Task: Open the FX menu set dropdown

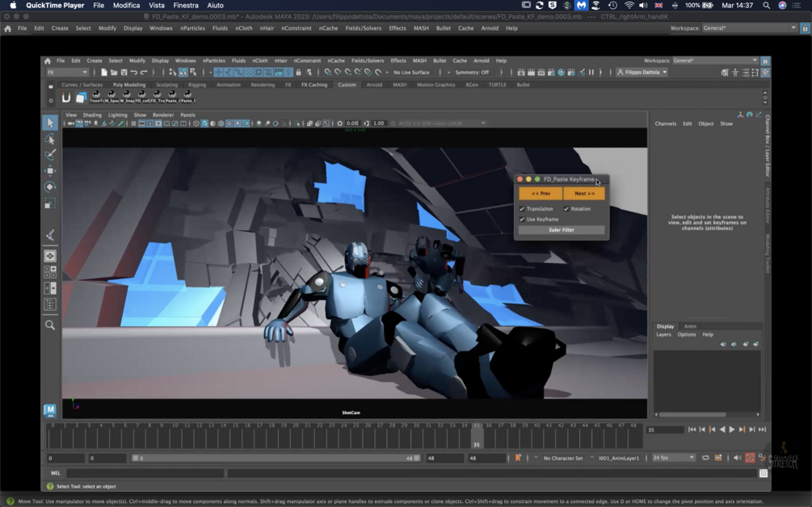Action: click(x=67, y=73)
